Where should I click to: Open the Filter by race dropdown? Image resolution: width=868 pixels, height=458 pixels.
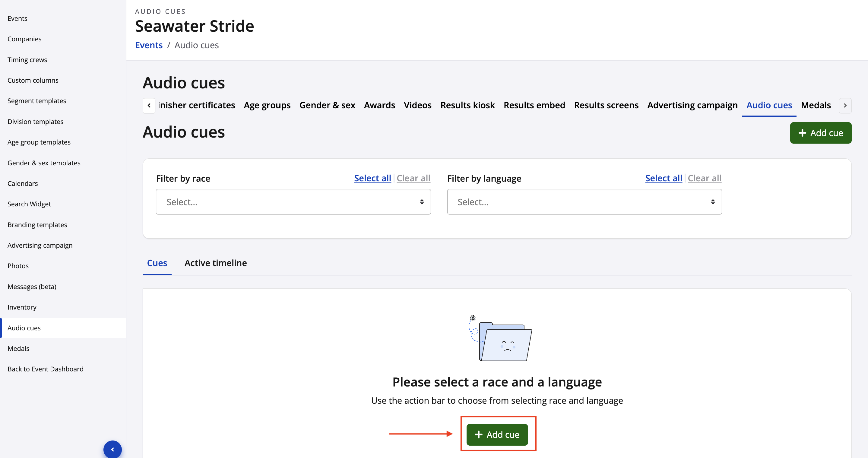(293, 202)
